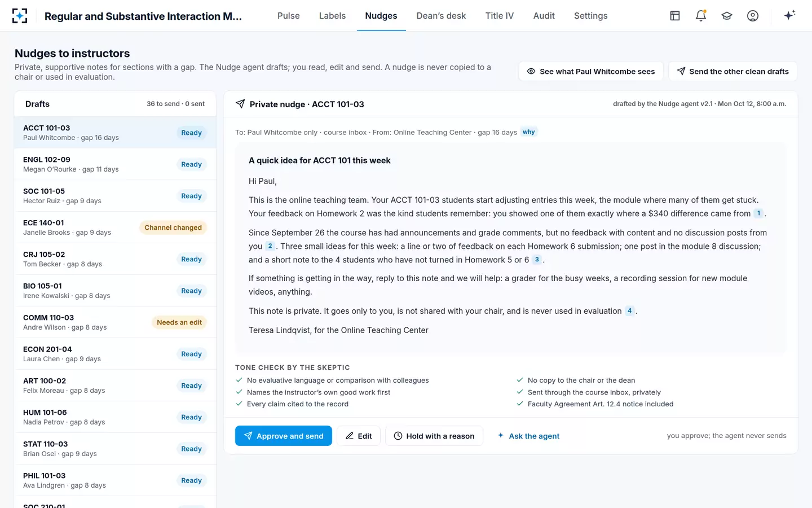Open the HUM 101-06 draft
812x508 pixels.
[x=115, y=417]
